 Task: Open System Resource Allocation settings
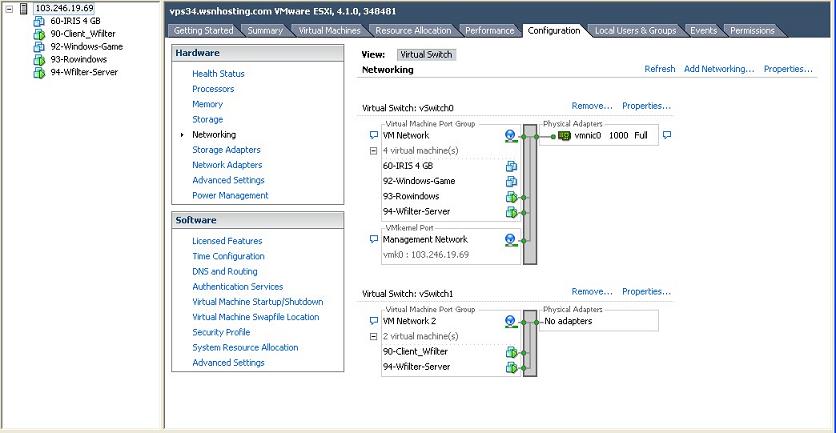245,347
